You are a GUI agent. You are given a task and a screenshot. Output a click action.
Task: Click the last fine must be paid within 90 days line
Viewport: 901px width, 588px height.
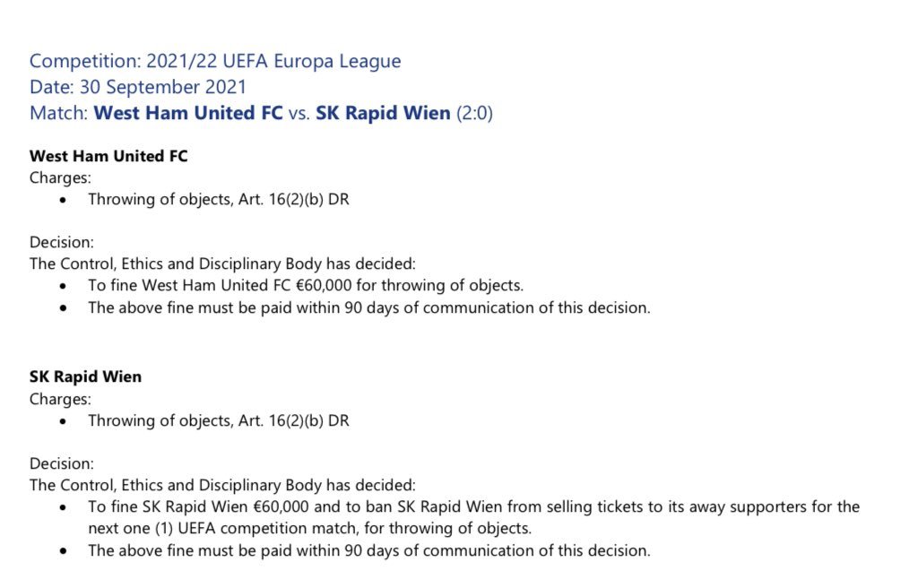(368, 550)
